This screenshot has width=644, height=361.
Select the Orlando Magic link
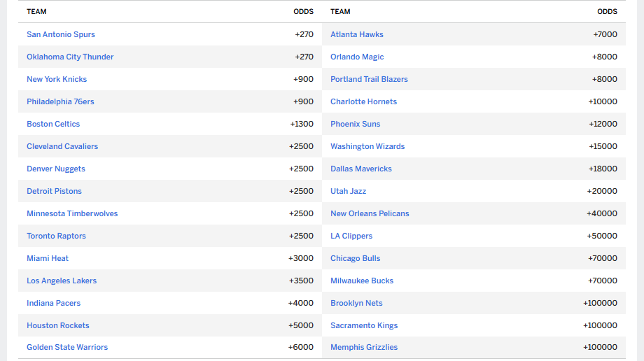click(x=357, y=57)
